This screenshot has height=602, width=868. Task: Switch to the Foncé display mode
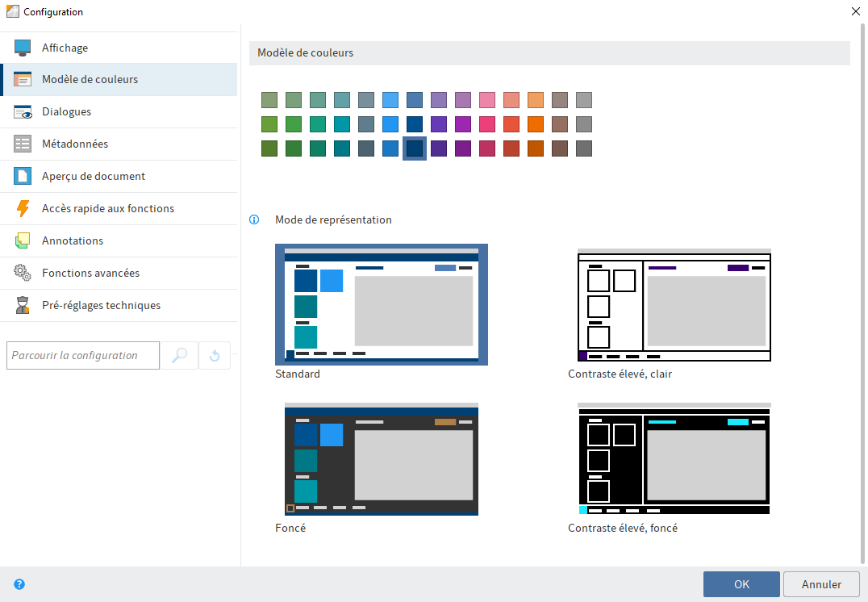381,458
